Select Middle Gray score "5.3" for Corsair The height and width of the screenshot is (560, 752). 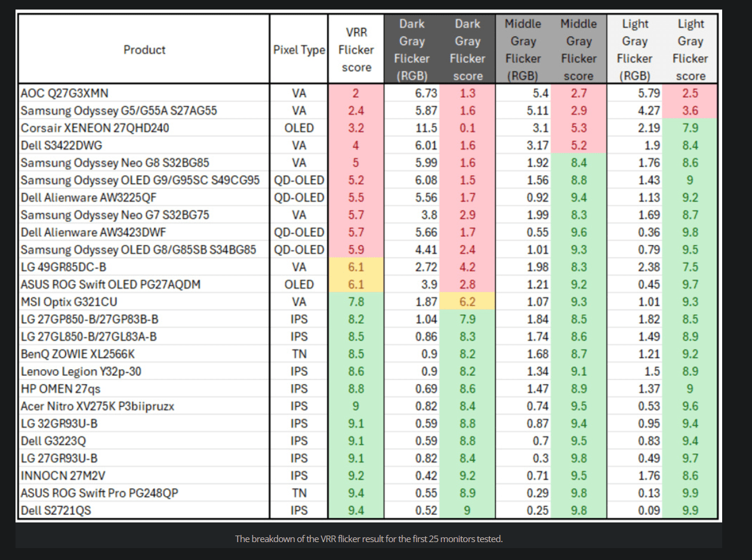pyautogui.click(x=578, y=128)
